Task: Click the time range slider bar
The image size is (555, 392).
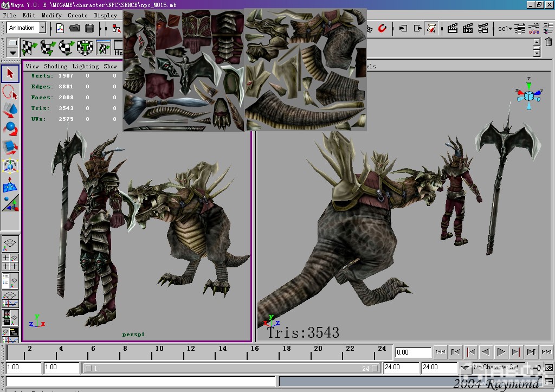Action: [231, 368]
